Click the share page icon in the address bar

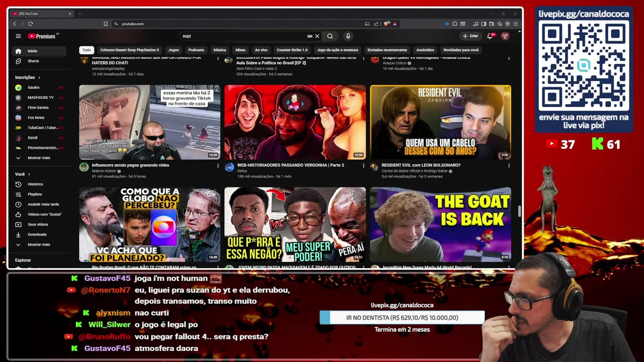tap(376, 24)
